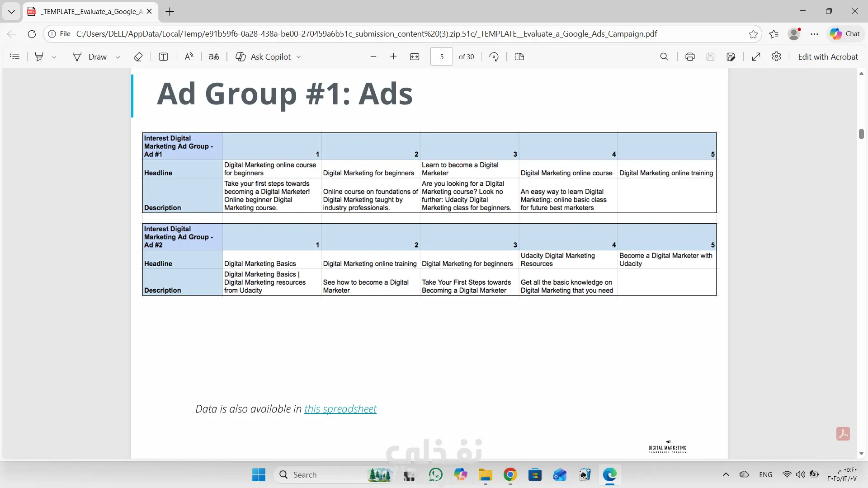Click Edit with Acrobat button
The height and width of the screenshot is (488, 868).
(x=828, y=57)
